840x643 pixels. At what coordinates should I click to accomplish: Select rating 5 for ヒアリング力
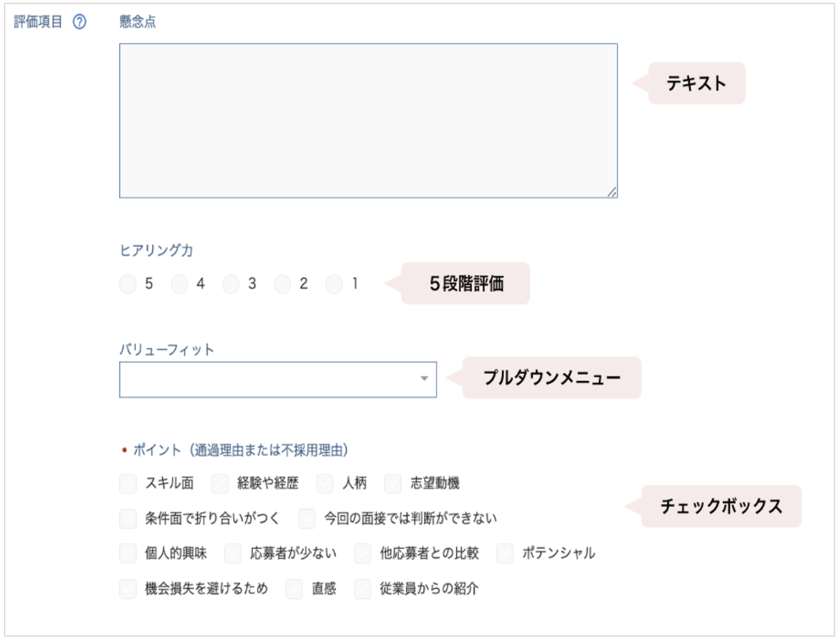tap(128, 284)
